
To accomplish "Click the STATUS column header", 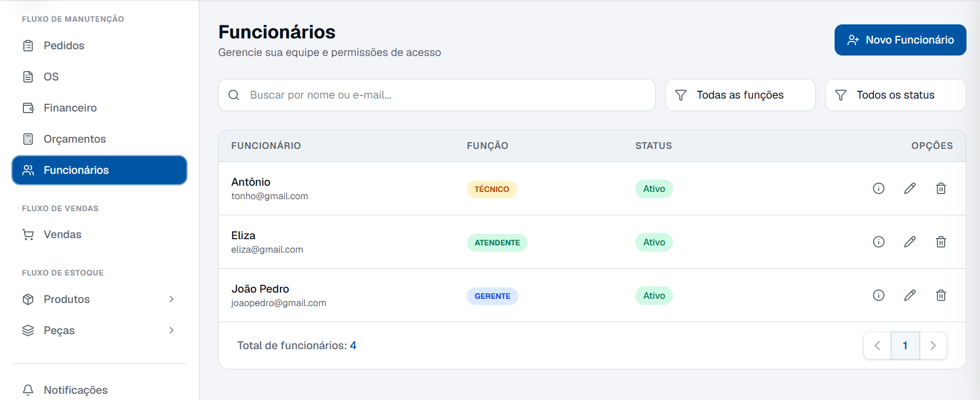I will pyautogui.click(x=653, y=146).
